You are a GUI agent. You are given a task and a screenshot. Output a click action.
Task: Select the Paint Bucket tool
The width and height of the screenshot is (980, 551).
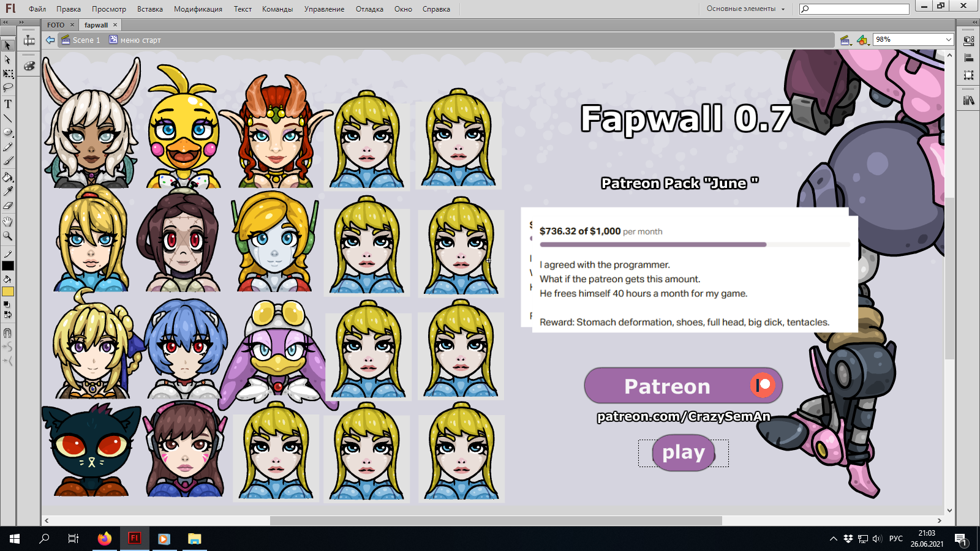pos(8,178)
